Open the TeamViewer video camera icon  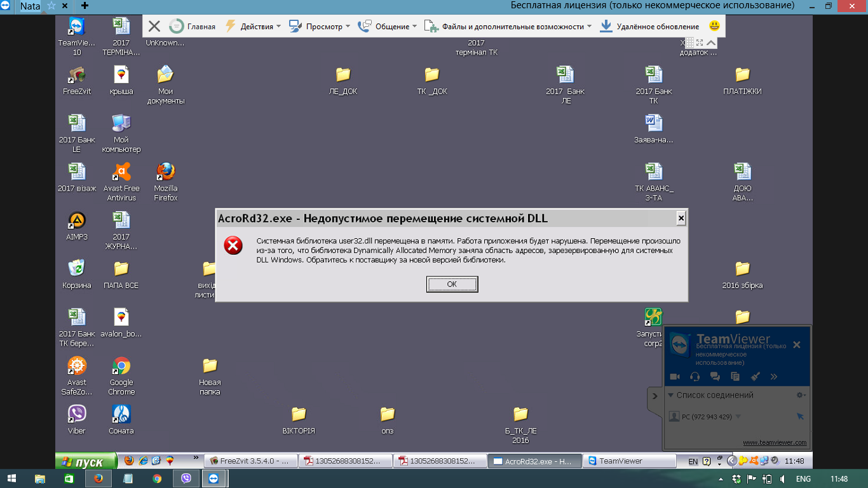(675, 376)
